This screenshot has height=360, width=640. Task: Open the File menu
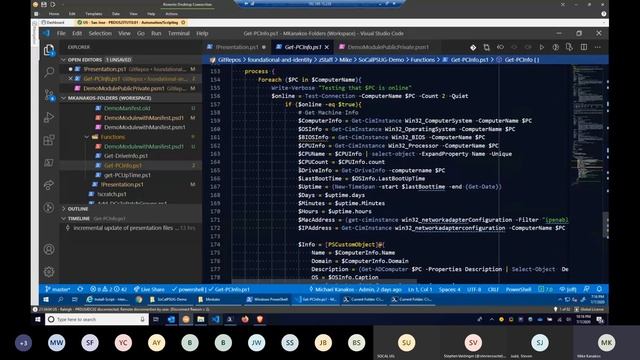pyautogui.click(x=61, y=33)
